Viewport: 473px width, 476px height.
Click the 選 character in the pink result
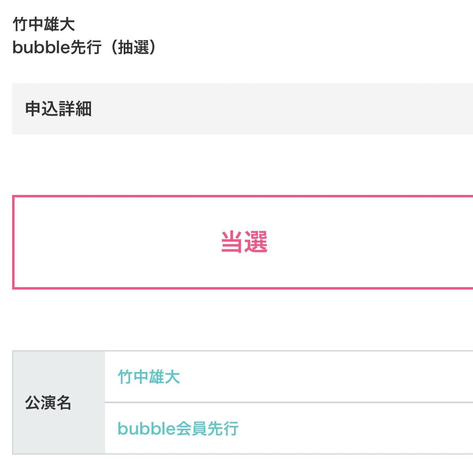(x=256, y=242)
